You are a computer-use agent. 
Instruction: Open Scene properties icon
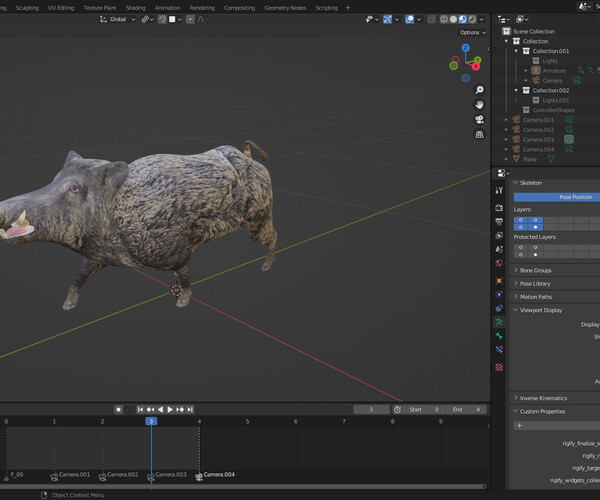[x=499, y=249]
